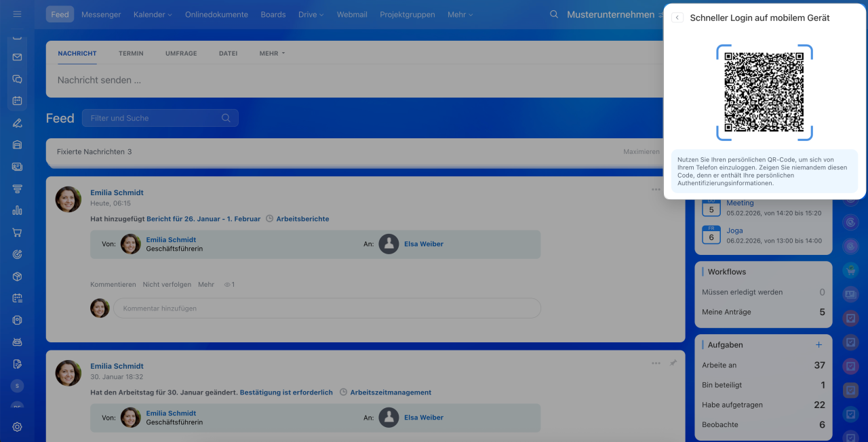The height and width of the screenshot is (442, 868).
Task: Open the Musterunternehmen account switcher
Action: pyautogui.click(x=611, y=14)
